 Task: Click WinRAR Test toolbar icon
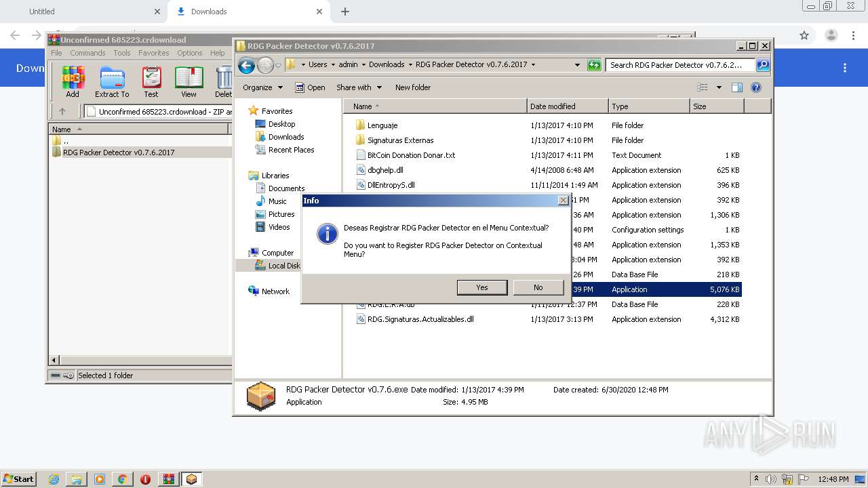pos(151,82)
